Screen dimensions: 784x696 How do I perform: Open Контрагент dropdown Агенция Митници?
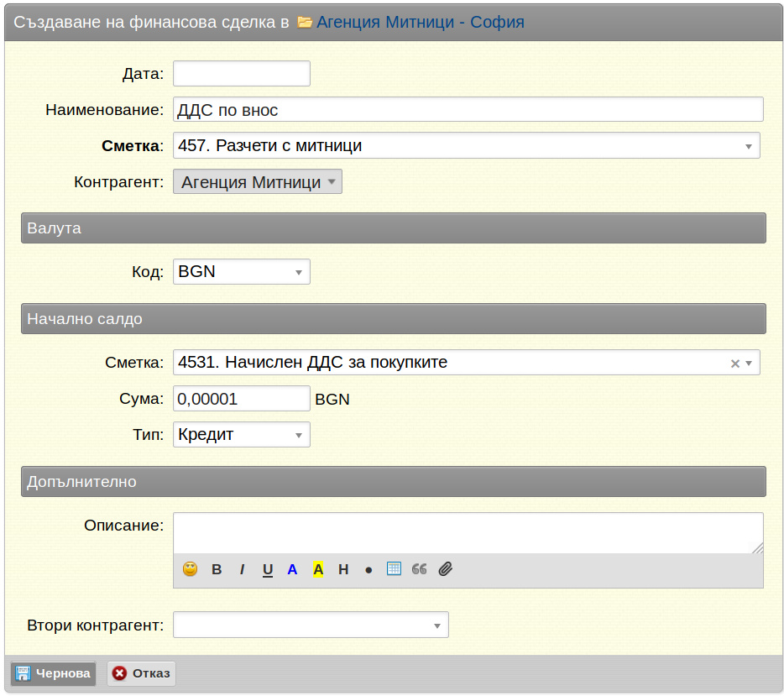pyautogui.click(x=258, y=181)
